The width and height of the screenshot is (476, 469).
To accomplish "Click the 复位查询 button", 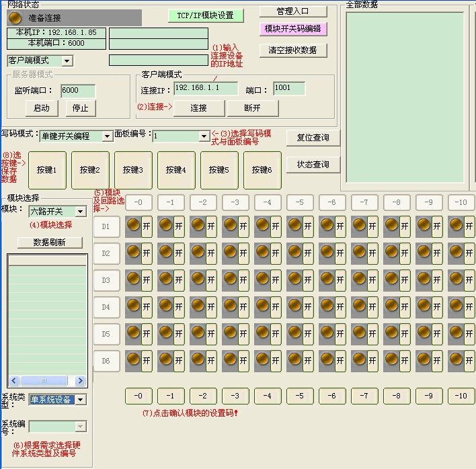I will coord(313,138).
